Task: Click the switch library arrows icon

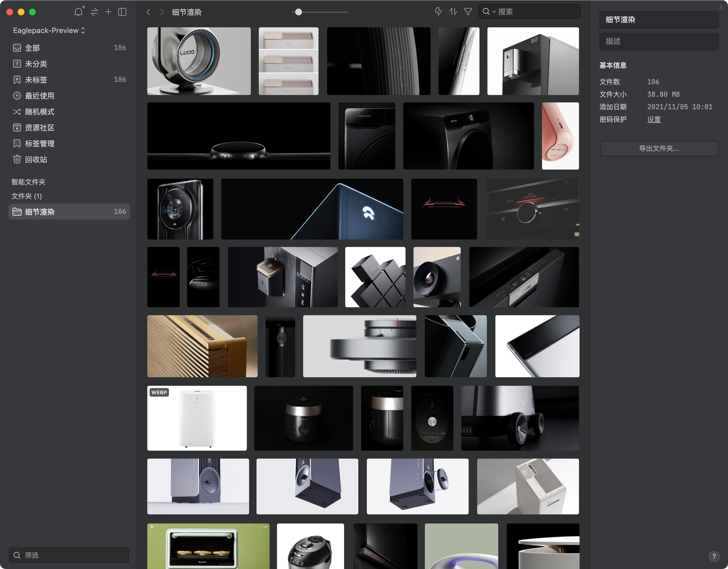Action: pyautogui.click(x=94, y=12)
